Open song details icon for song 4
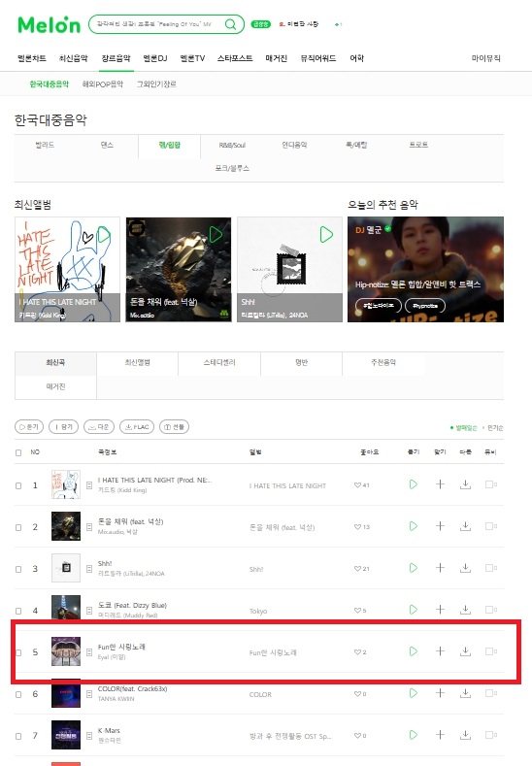Viewport: 532px width, 766px height. click(89, 611)
